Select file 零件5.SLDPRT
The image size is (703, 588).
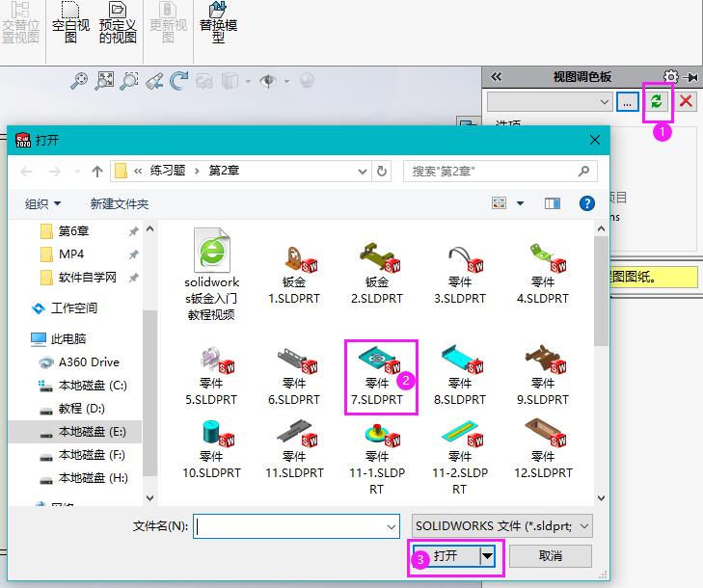(211, 376)
